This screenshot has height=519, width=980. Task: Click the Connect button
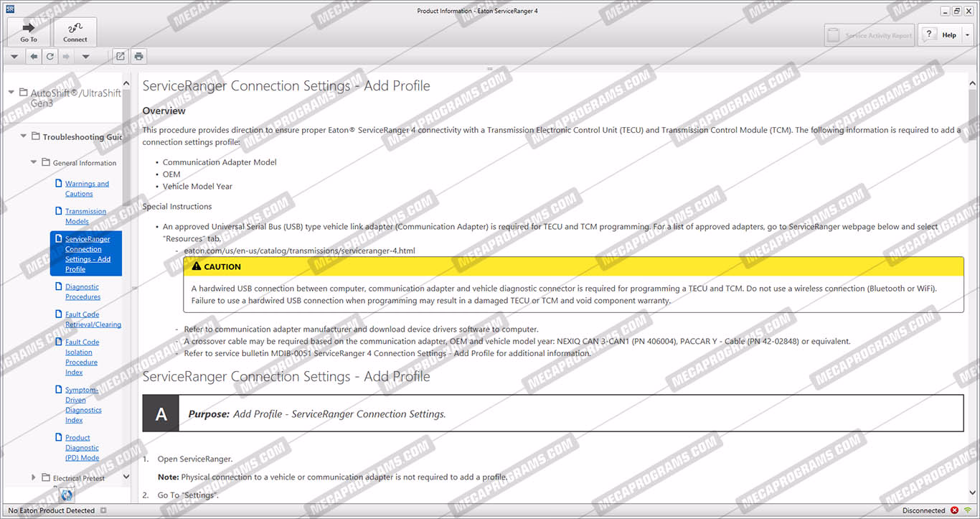click(75, 32)
